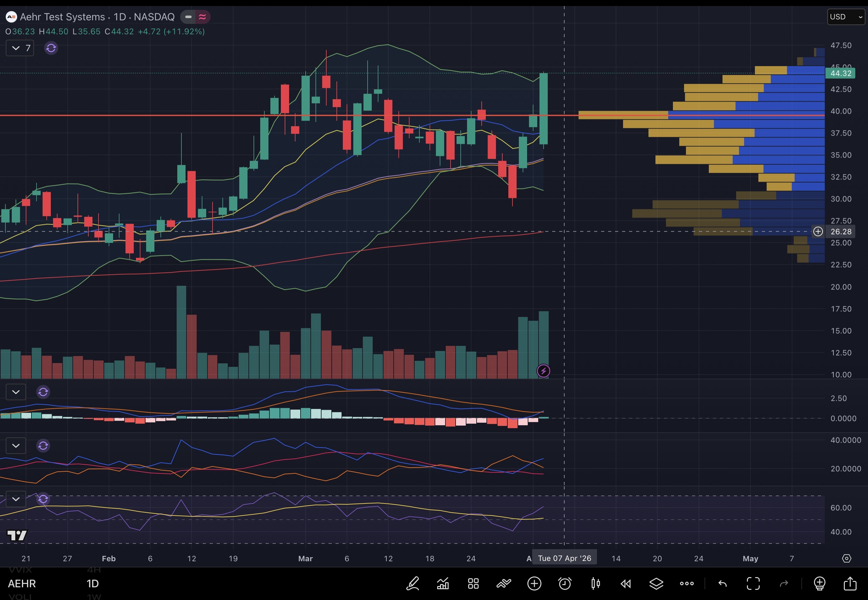Viewport: 868px width, 600px height.
Task: Toggle the pink wavy-lines pill in header
Action: (202, 17)
